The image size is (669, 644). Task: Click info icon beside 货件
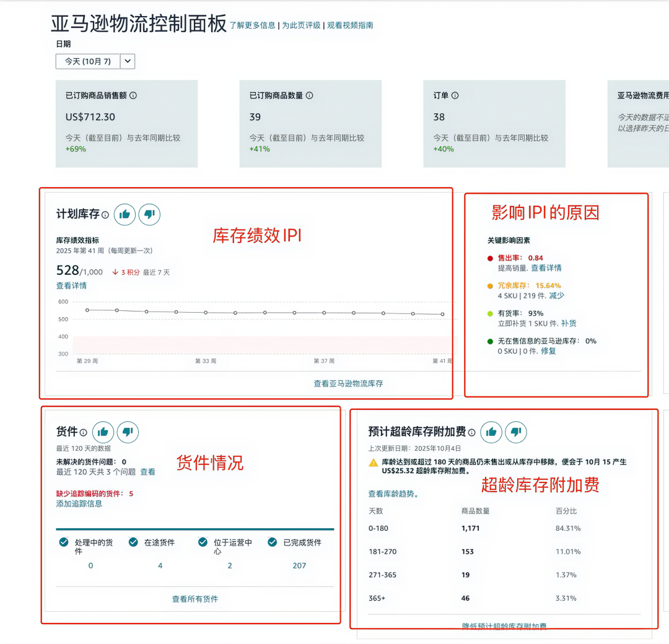tap(84, 432)
